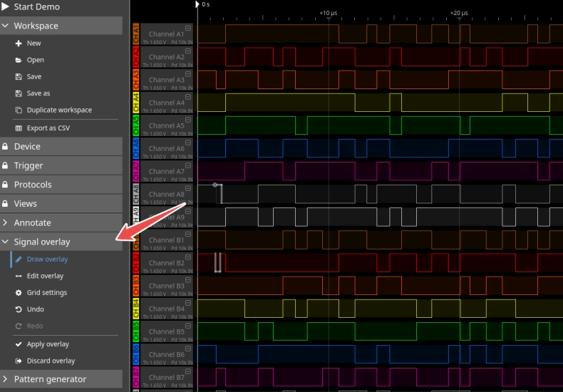
Task: Click the Open workspace folder icon
Action: tap(19, 60)
